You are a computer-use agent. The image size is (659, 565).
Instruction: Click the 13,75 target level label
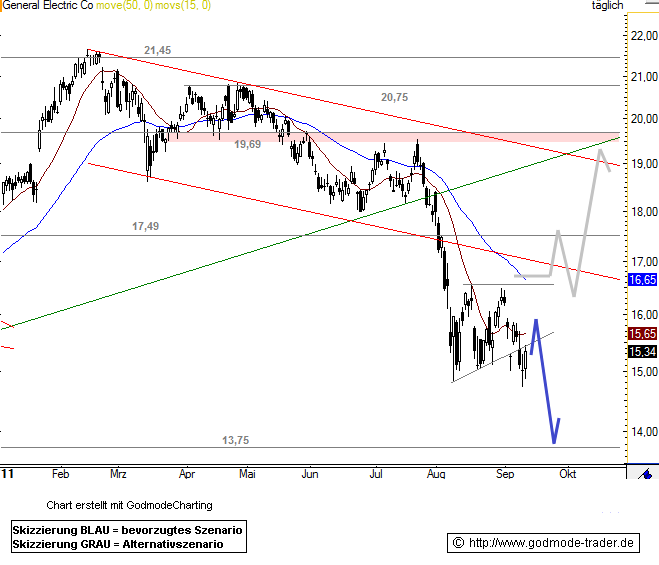point(235,440)
